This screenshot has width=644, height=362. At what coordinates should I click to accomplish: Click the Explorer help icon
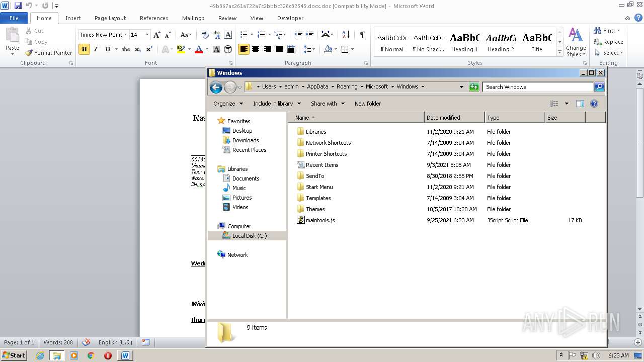(x=594, y=104)
